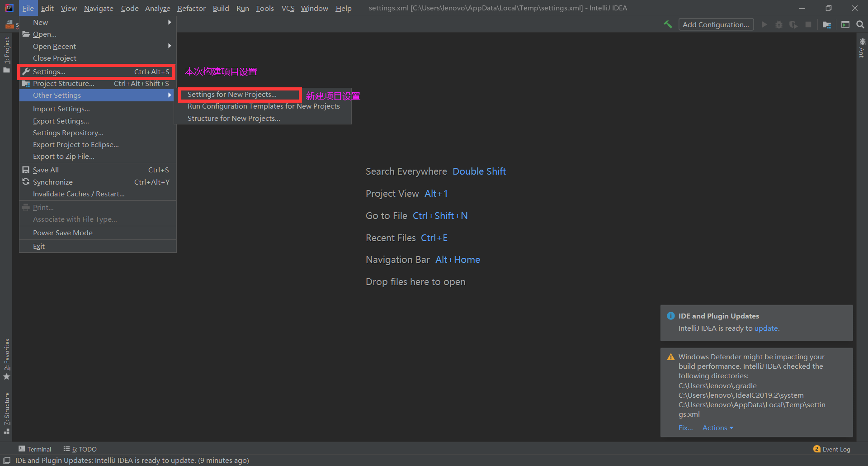Open the VCS menu

(288, 8)
